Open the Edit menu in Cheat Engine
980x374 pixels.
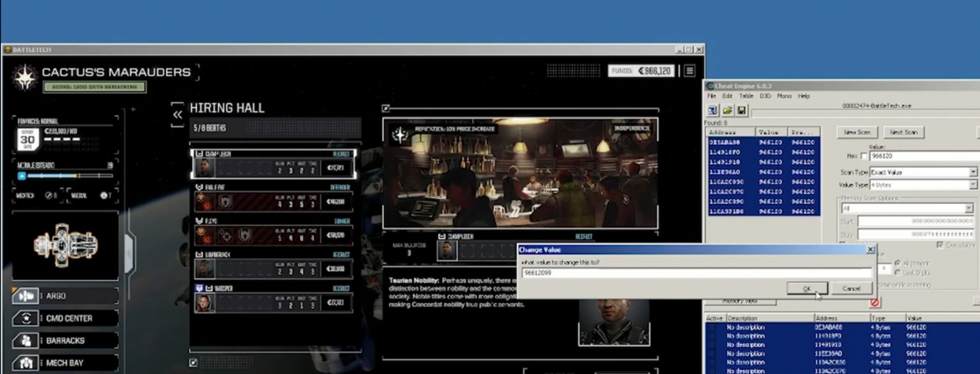[727, 96]
